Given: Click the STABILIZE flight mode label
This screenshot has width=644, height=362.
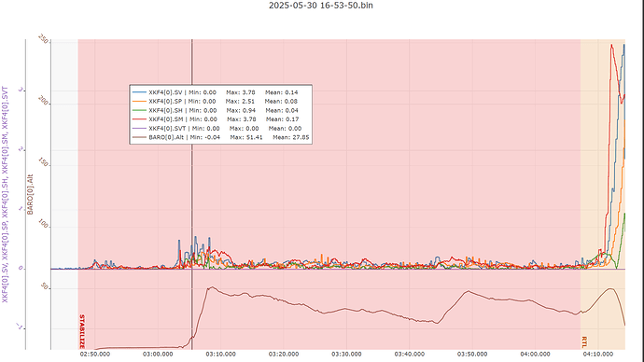Looking at the screenshot, I should (82, 331).
